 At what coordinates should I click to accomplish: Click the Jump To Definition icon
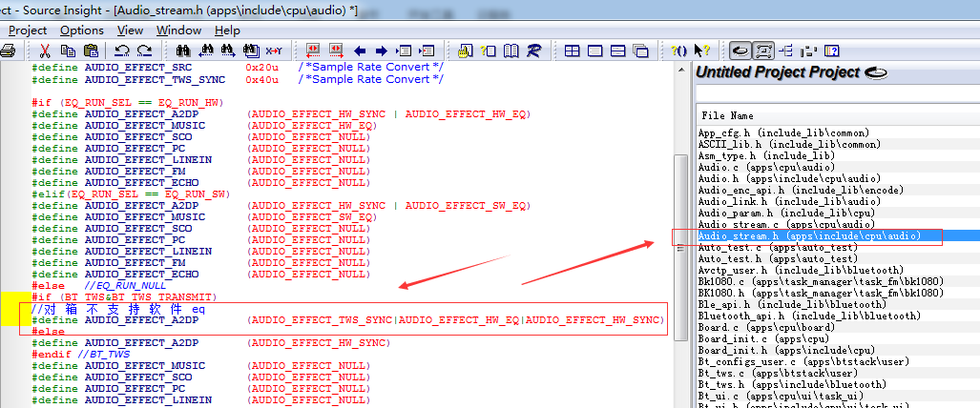pos(405,51)
